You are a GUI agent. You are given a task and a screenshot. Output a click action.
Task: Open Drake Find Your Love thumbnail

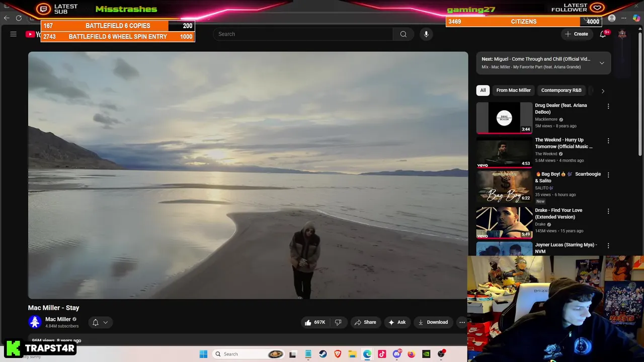(x=504, y=223)
